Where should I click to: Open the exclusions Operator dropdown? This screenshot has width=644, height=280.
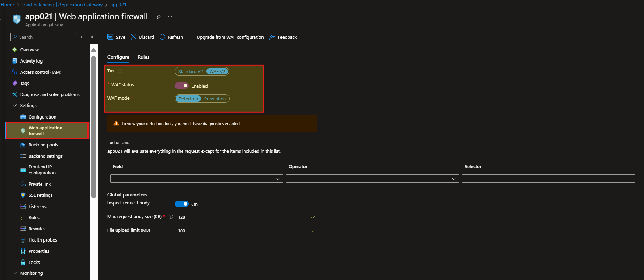(x=372, y=179)
